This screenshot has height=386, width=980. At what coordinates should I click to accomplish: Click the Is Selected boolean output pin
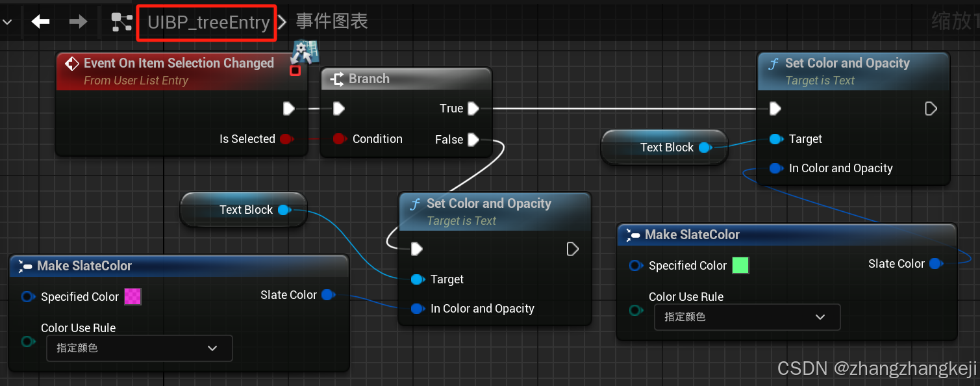tap(286, 138)
